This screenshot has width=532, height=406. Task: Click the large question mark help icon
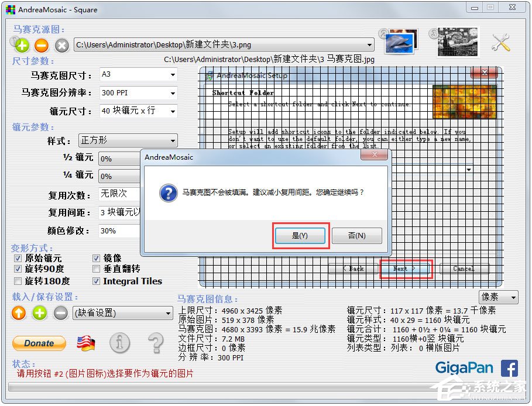pos(156,343)
